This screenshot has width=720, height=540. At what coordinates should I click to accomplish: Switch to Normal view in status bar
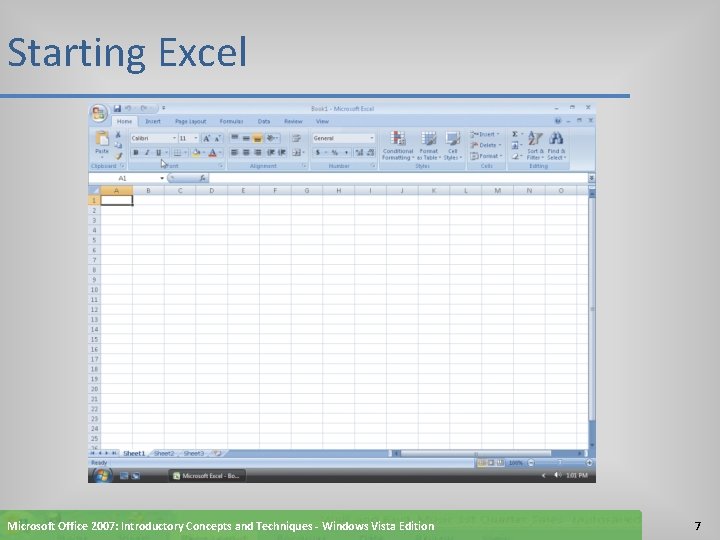[x=481, y=463]
